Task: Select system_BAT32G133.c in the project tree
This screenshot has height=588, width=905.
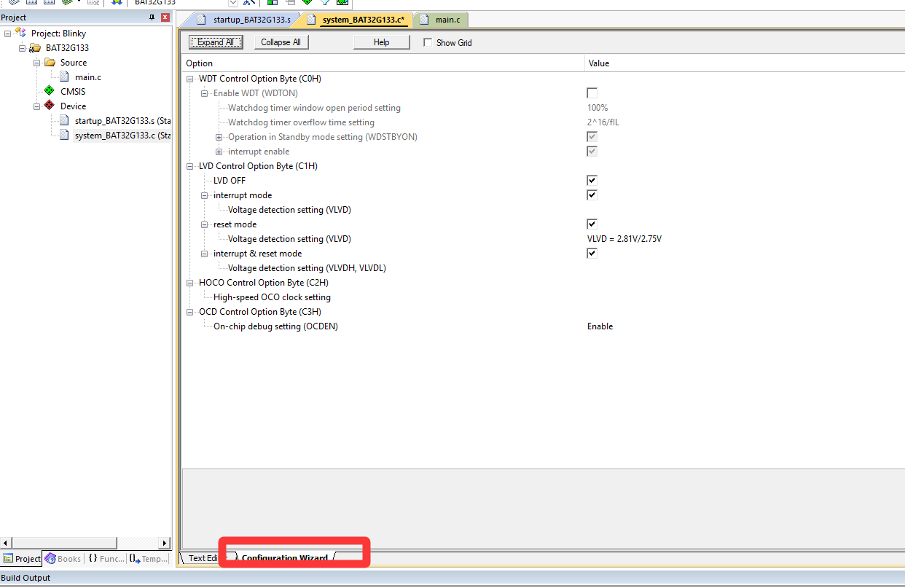Action: [x=122, y=136]
